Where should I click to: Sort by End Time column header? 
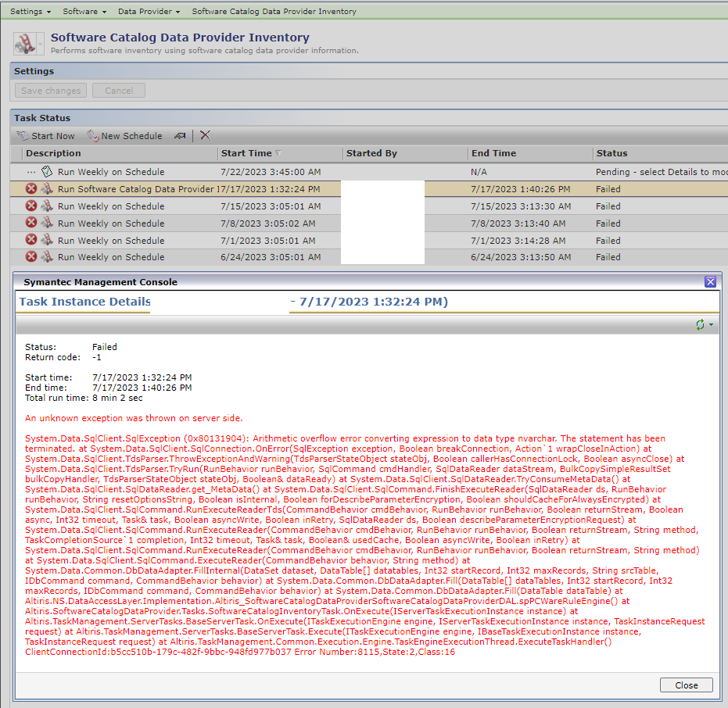point(493,153)
